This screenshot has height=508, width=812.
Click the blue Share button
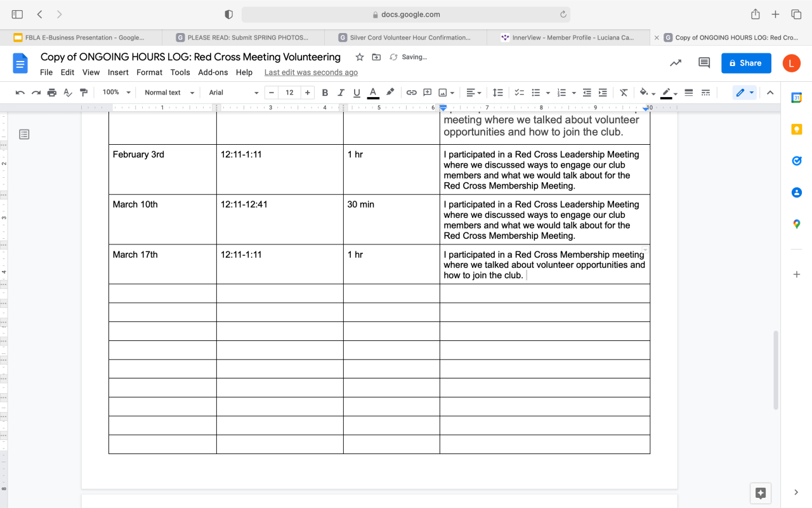pos(745,63)
